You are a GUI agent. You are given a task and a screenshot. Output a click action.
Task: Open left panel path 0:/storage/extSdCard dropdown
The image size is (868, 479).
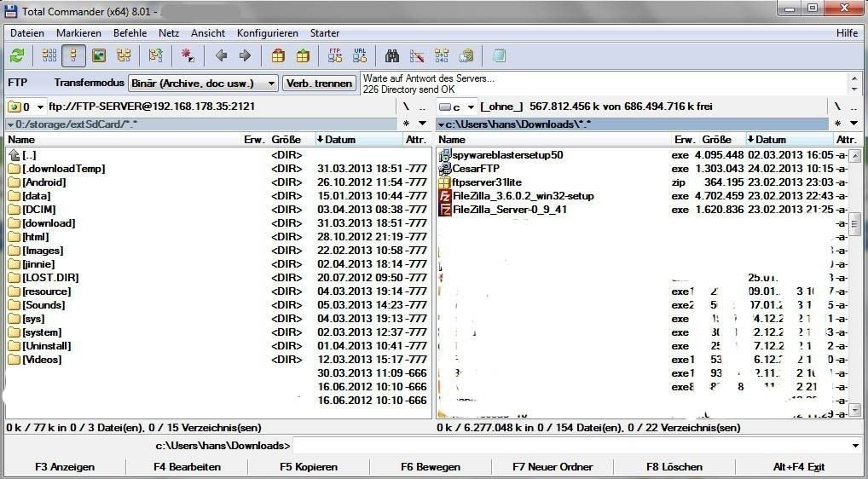[201, 124]
